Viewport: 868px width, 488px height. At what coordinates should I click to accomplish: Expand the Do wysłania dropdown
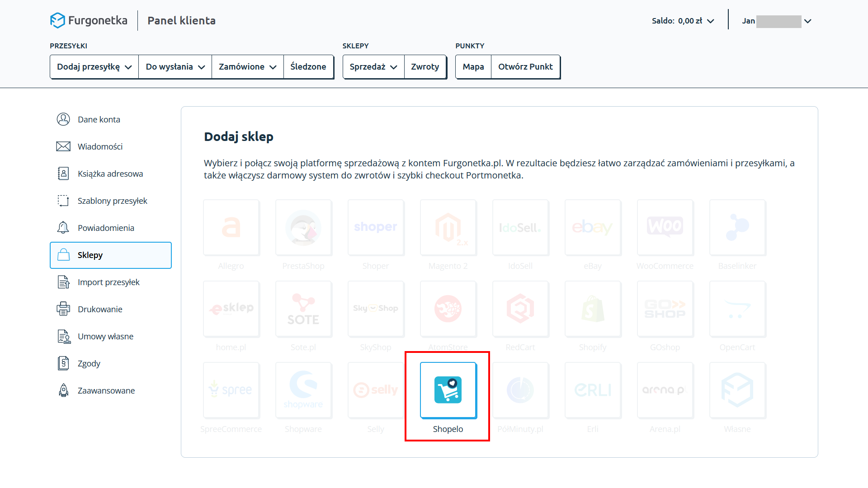175,67
